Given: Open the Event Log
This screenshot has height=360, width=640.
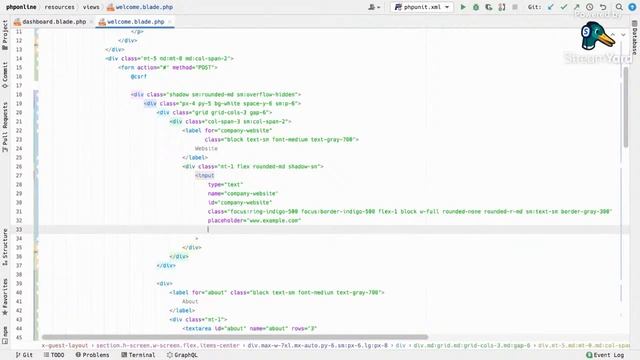Looking at the screenshot, I should [x=605, y=355].
